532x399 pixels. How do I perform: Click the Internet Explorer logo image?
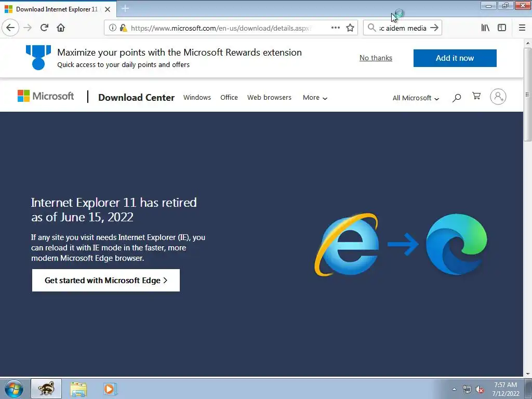(x=347, y=244)
